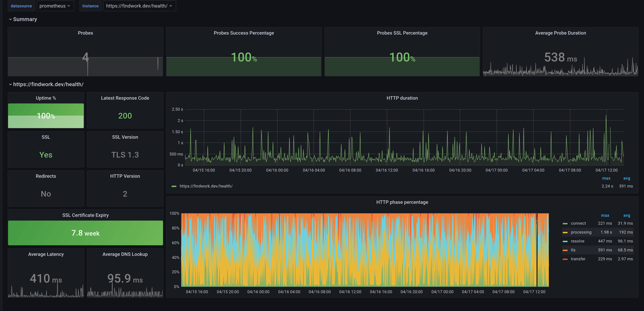Open the Instance URL dropdown
The image size is (644, 311).
pos(139,6)
